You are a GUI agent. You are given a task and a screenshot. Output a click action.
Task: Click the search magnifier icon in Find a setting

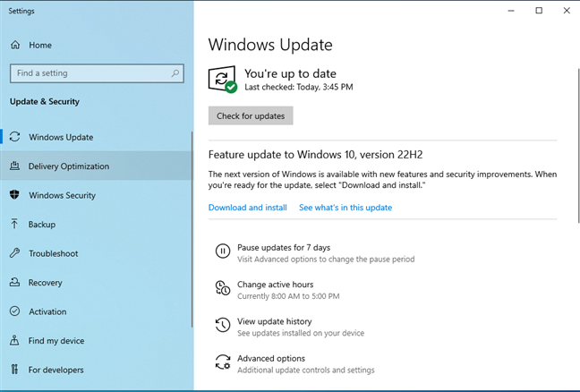point(175,73)
